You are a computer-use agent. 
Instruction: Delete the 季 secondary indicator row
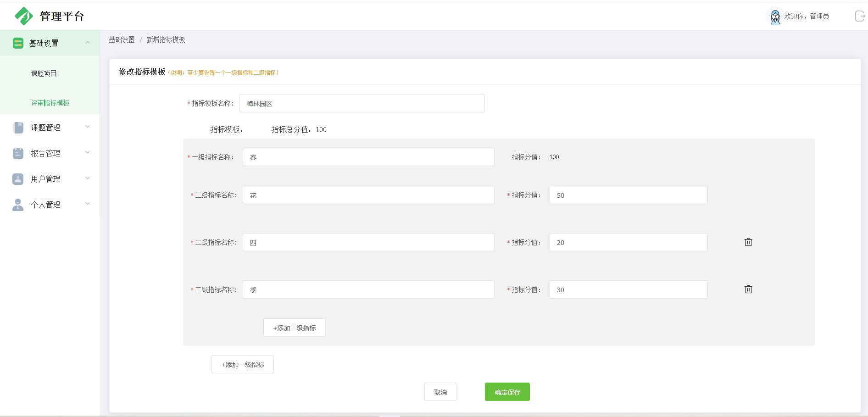[x=748, y=289]
